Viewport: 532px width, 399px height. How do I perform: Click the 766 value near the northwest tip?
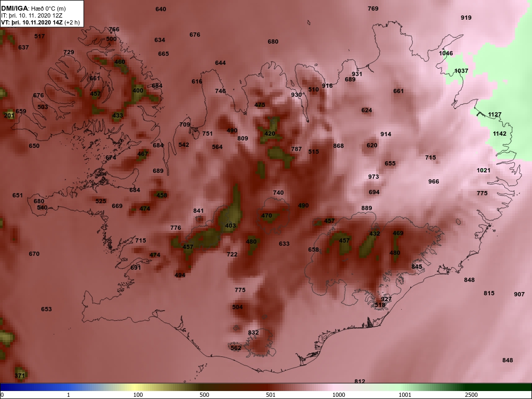point(114,29)
